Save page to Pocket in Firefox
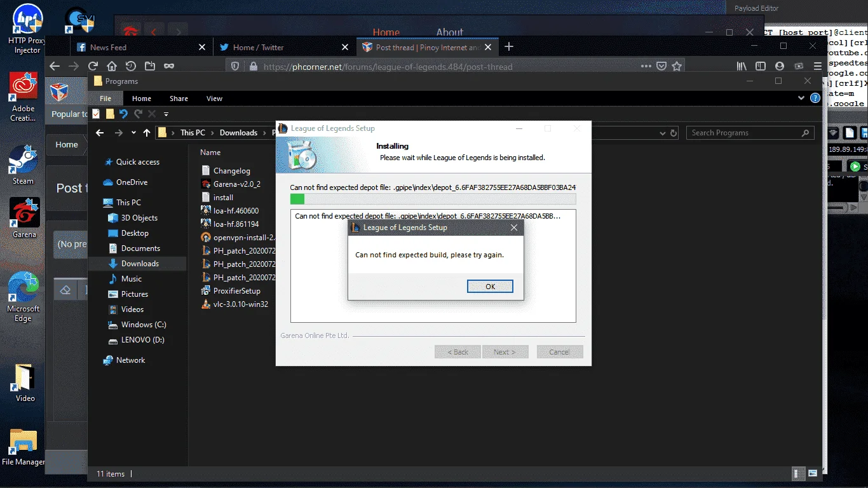 tap(661, 66)
